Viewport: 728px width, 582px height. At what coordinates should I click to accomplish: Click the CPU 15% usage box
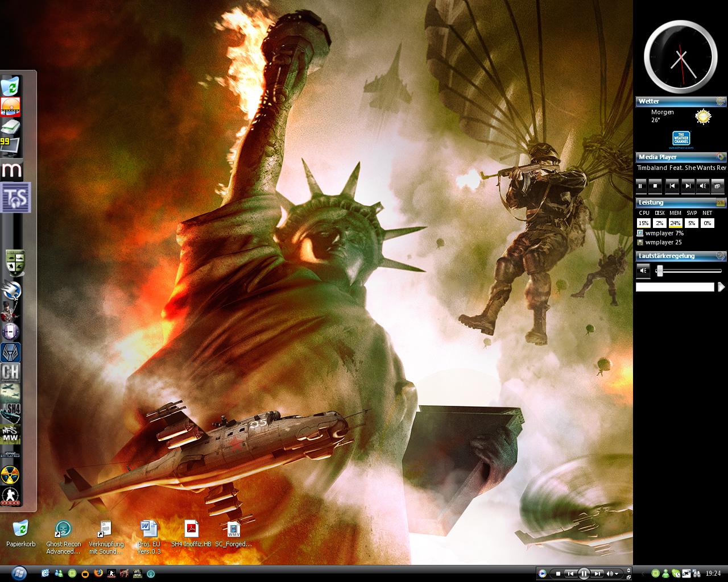(644, 223)
